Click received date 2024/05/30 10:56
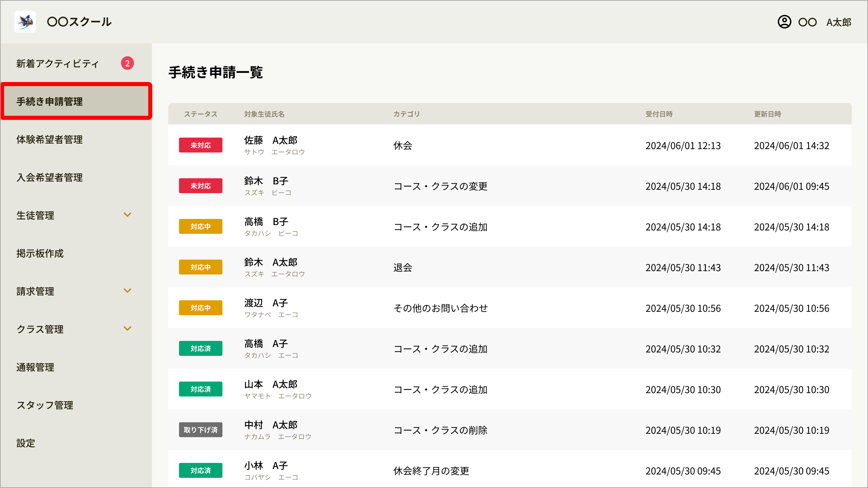 (683, 308)
